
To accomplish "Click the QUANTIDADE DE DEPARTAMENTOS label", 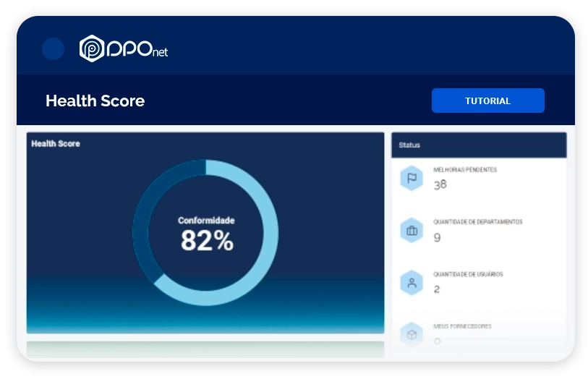I will tap(478, 222).
